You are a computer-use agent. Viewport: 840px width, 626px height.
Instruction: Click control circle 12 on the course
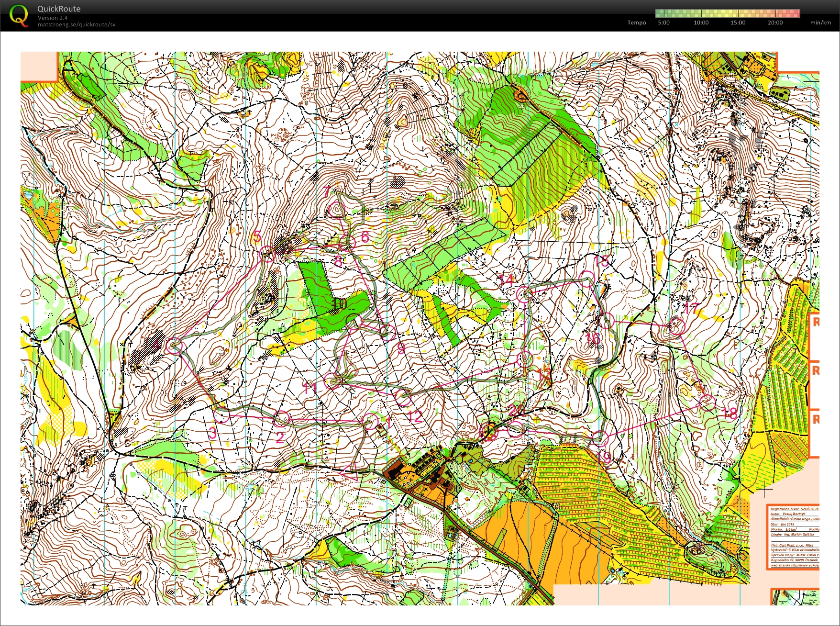point(403,397)
